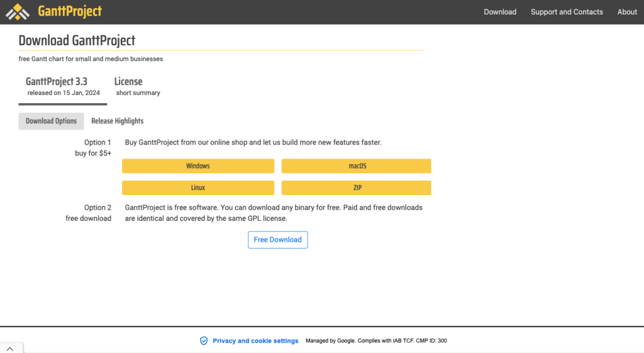Open the Download page in top navigation
Viewport: 644px width, 353px height.
click(x=500, y=12)
